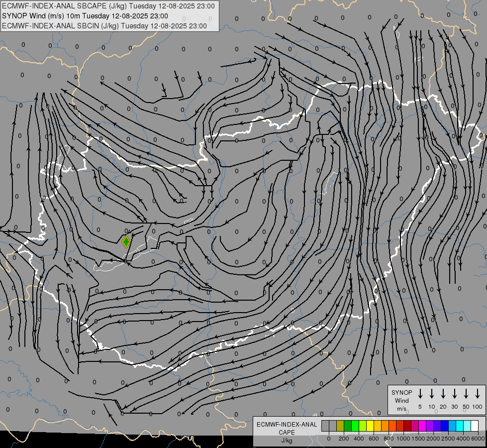Click the '600' value on CAPE scale
The image size is (487, 448).
click(x=374, y=439)
